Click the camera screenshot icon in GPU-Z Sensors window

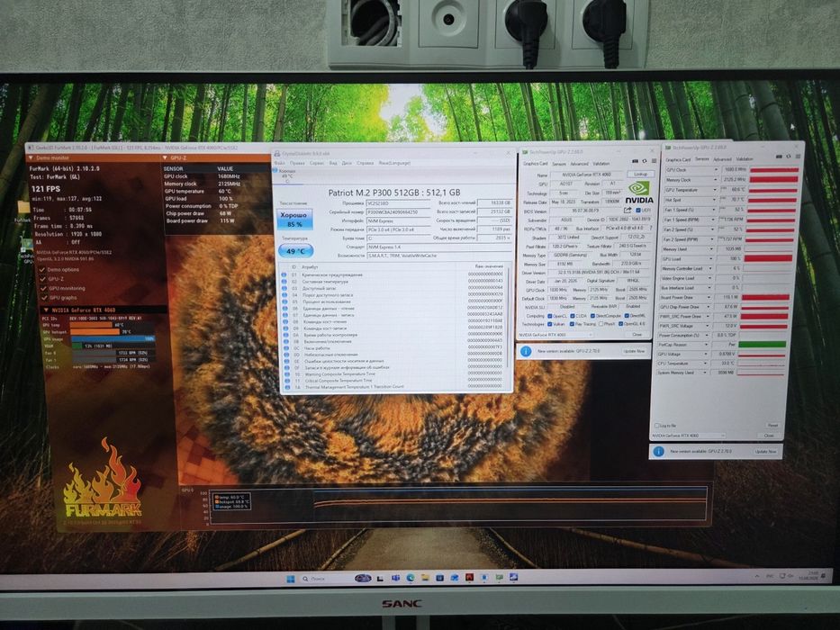click(x=779, y=157)
